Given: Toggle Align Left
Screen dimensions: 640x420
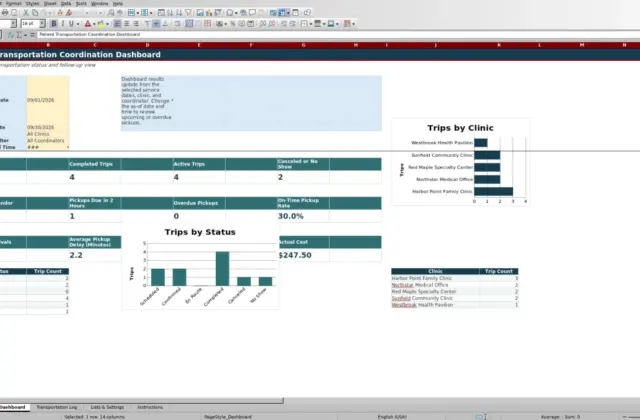Looking at the screenshot, I should tap(117, 24).
